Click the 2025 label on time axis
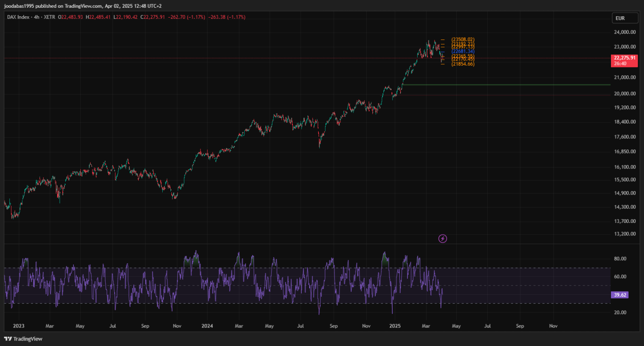The height and width of the screenshot is (346, 644). [394, 326]
